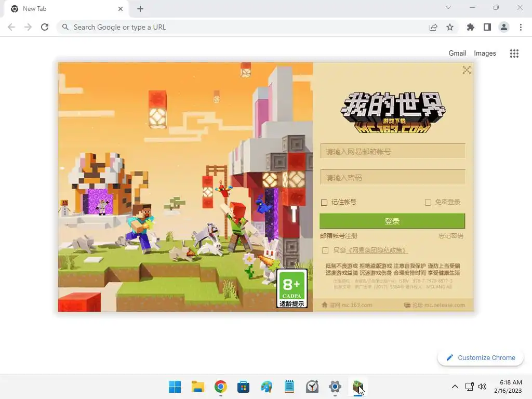Toggle the Chrome side panel
Screen dimensions: 532x399
(x=487, y=27)
